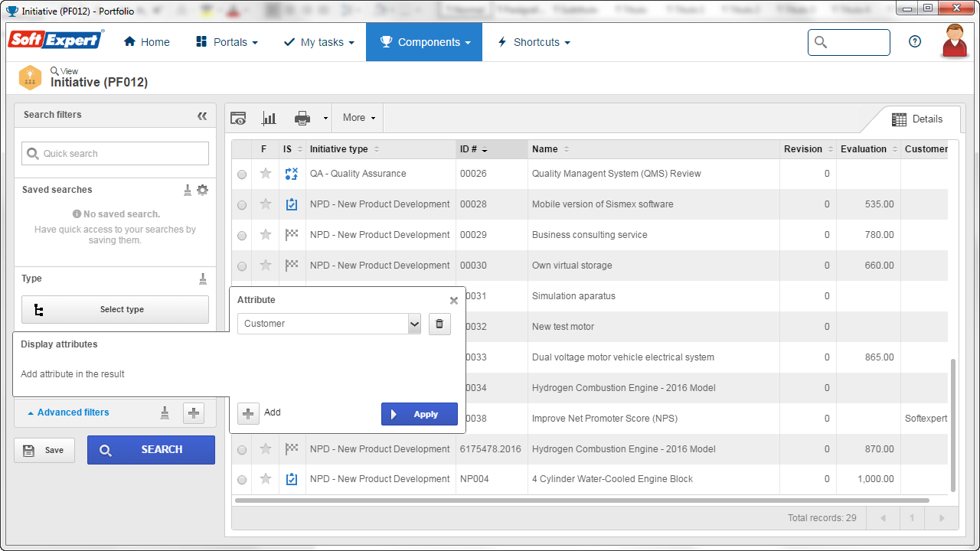Clear saved searches with broom icon
The width and height of the screenshot is (980, 551).
click(x=188, y=190)
